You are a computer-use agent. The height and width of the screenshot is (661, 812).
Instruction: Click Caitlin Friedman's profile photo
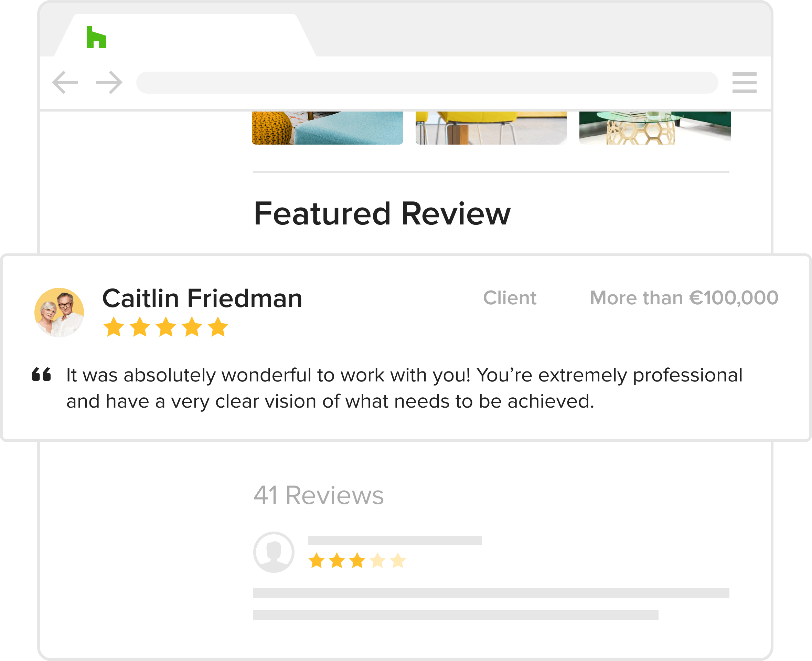(60, 313)
